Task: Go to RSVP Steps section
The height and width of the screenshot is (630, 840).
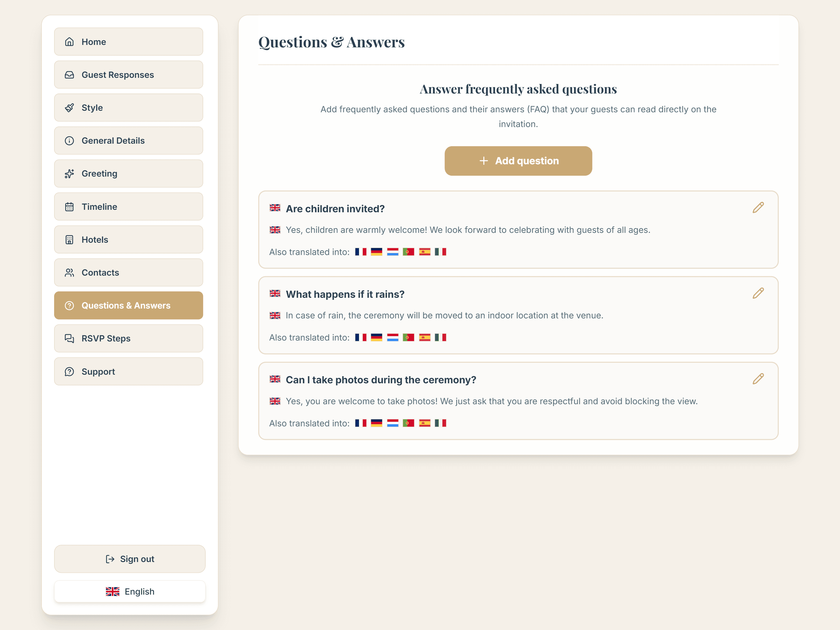Action: [x=128, y=338]
